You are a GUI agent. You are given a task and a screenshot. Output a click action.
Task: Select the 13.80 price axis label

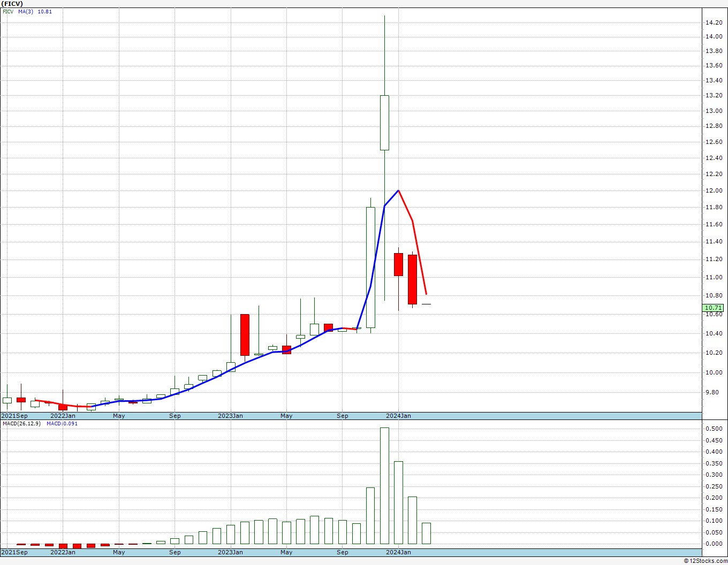point(714,51)
